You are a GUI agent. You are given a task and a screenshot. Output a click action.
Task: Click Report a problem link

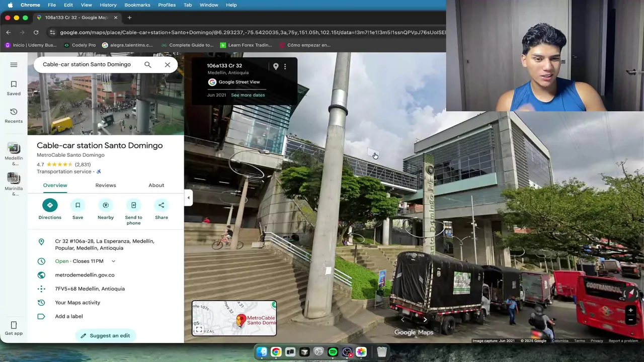pyautogui.click(x=623, y=341)
